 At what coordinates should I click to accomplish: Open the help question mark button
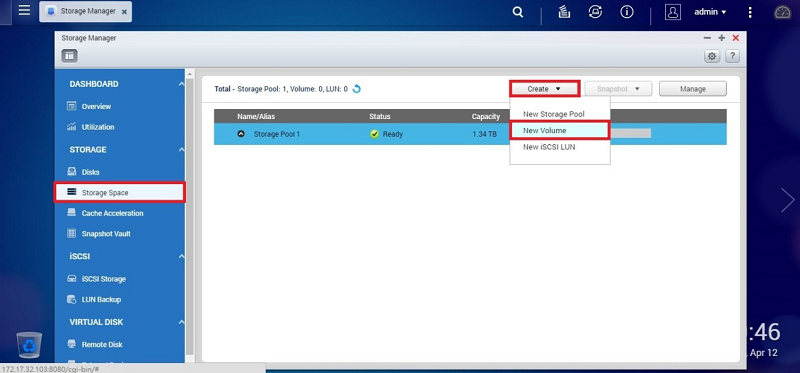click(732, 56)
